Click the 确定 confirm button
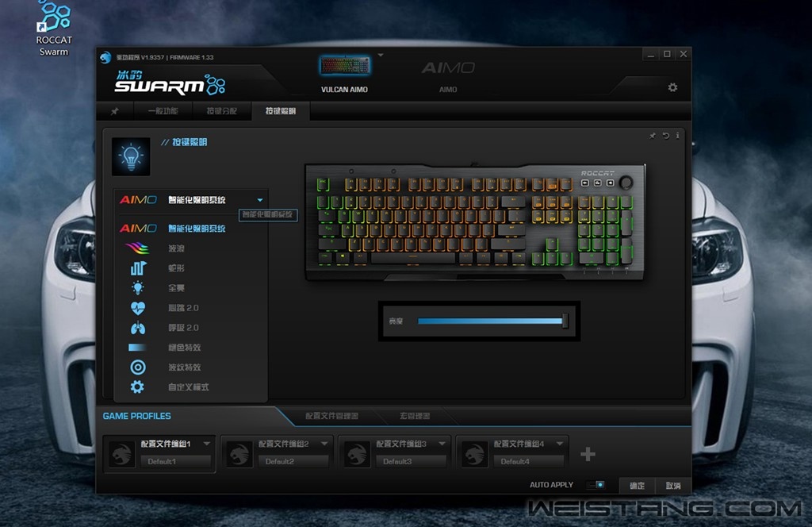 (x=637, y=486)
